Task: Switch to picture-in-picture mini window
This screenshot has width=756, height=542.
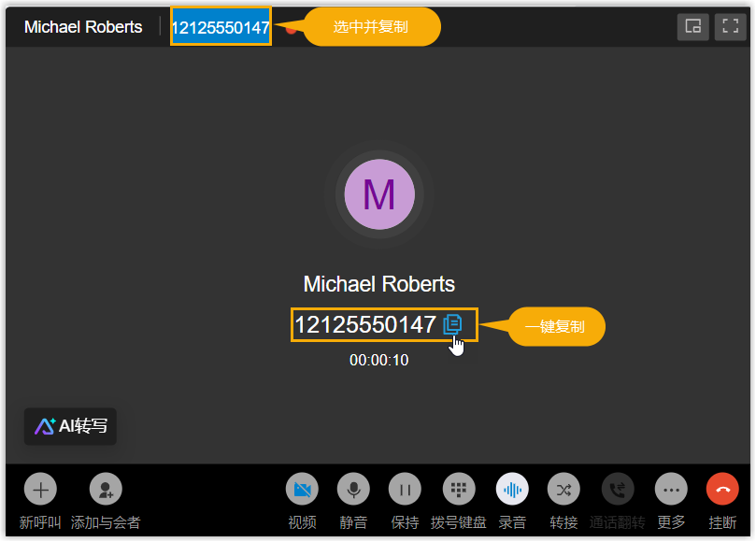Action: 693,26
